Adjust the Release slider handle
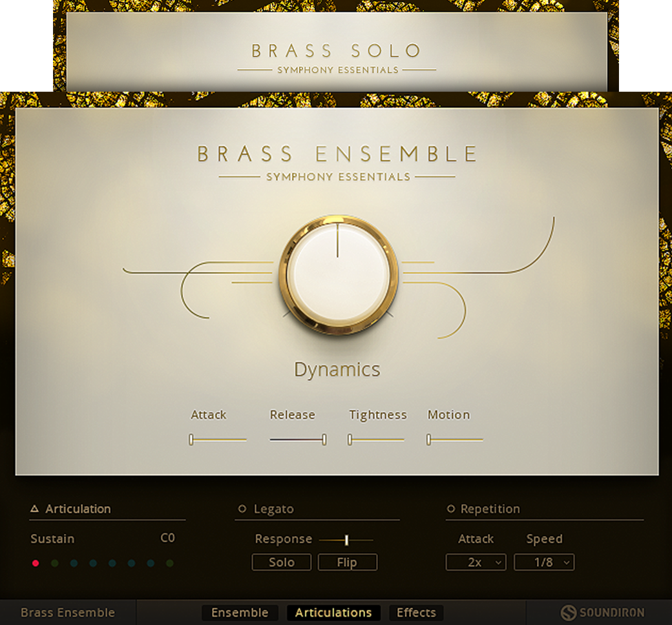 tap(324, 440)
